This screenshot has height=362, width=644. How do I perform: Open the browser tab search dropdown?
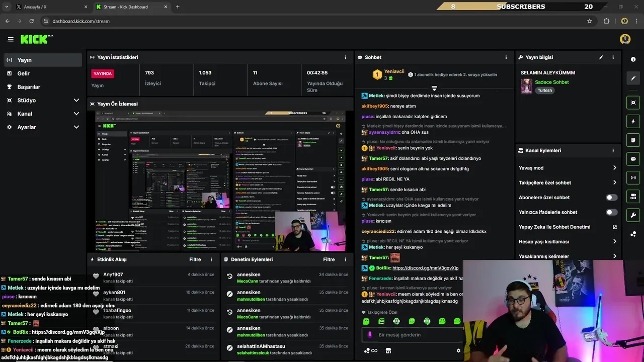(7, 7)
